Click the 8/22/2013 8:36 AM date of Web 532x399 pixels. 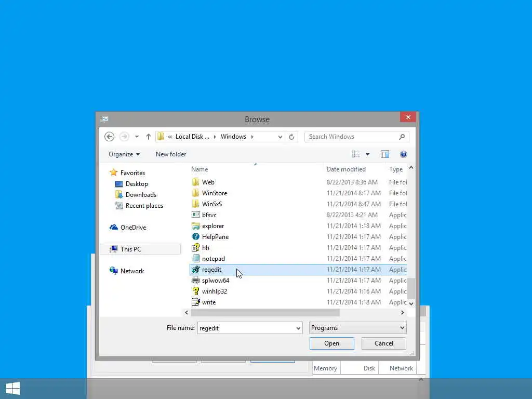coord(352,182)
